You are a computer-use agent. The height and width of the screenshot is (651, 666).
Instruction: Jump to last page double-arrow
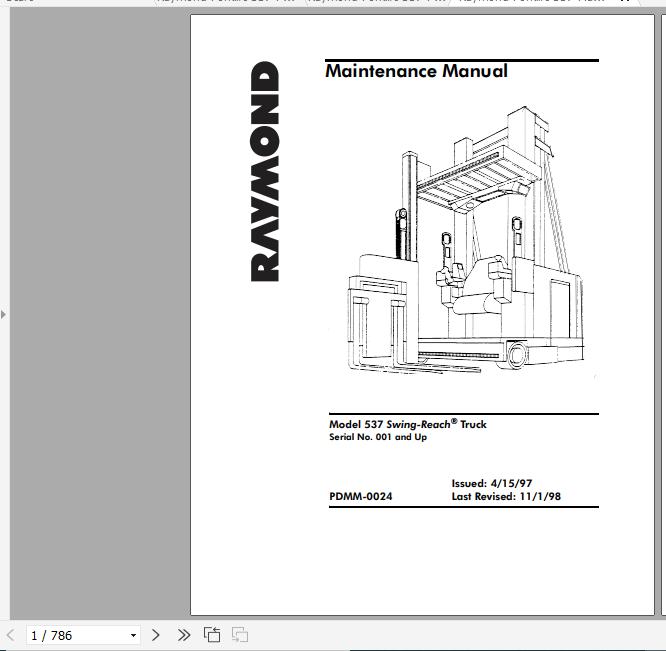[x=184, y=635]
